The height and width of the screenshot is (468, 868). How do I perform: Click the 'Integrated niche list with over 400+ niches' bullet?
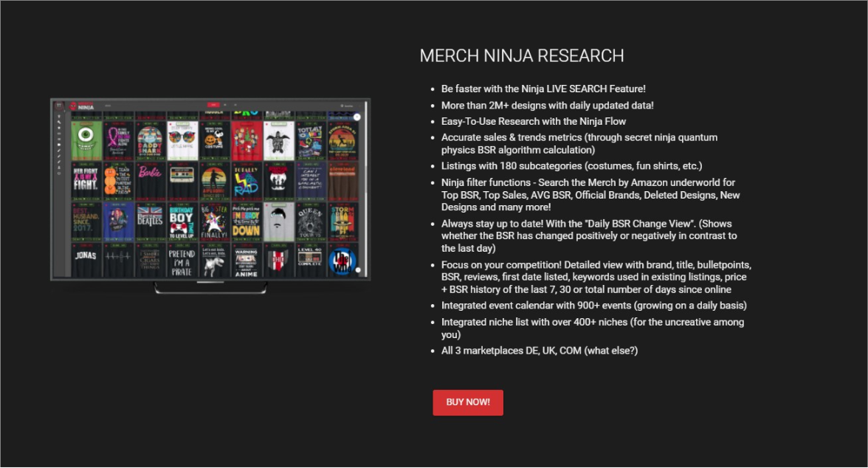(x=592, y=328)
